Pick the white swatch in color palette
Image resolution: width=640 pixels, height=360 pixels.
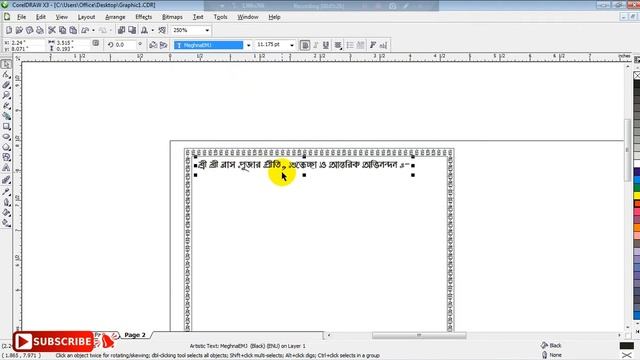tap(636, 163)
